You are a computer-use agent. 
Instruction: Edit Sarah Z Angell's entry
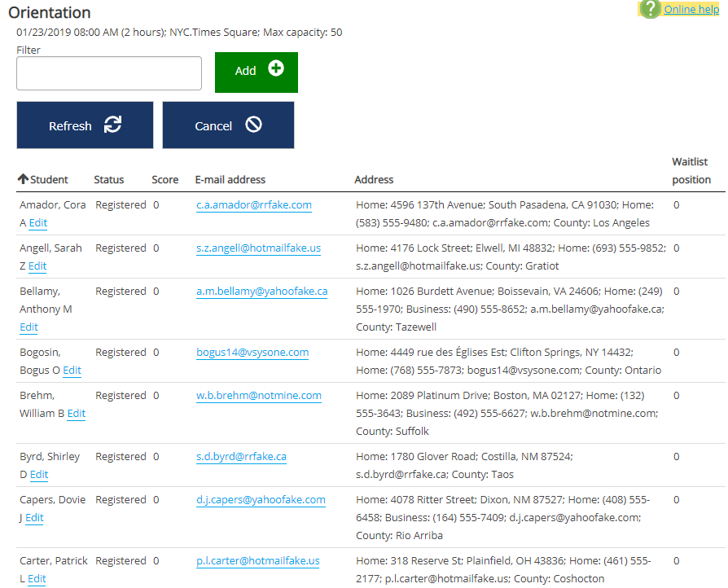coord(37,266)
